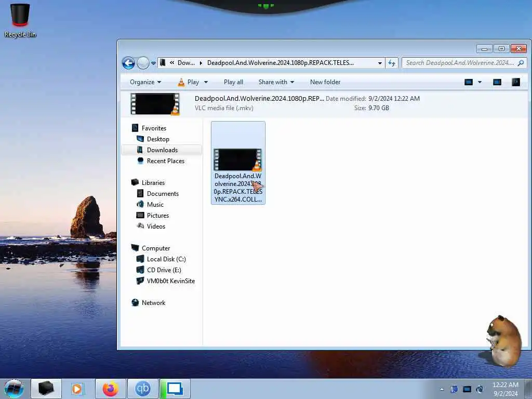The image size is (532, 399).
Task: Click the Size value 9.70 GB
Action: point(379,108)
